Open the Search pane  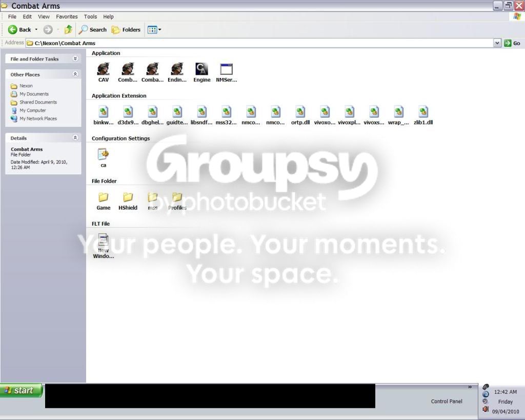point(92,29)
